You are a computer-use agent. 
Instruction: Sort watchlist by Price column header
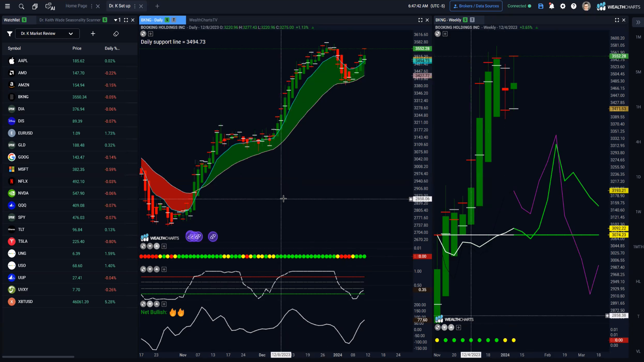click(77, 48)
